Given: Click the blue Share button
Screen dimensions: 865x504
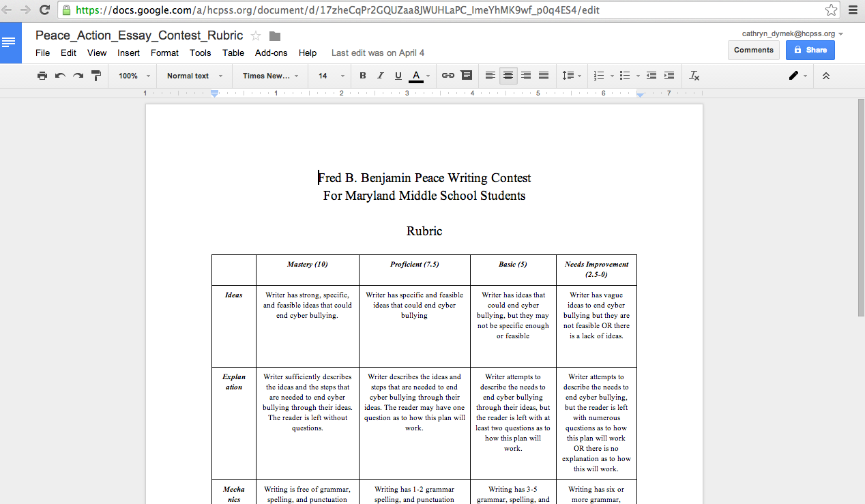Looking at the screenshot, I should [810, 50].
